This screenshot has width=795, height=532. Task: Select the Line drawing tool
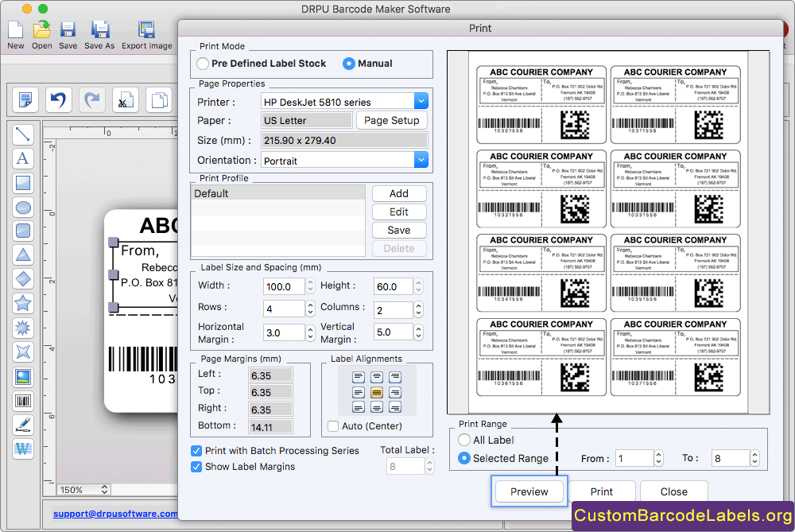tap(23, 134)
